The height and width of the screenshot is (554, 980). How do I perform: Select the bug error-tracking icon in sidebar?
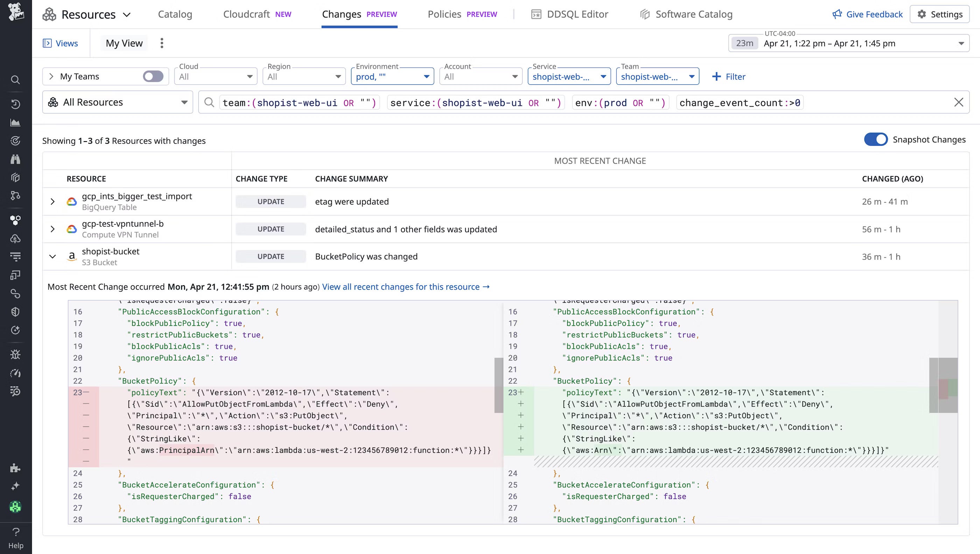click(x=15, y=354)
